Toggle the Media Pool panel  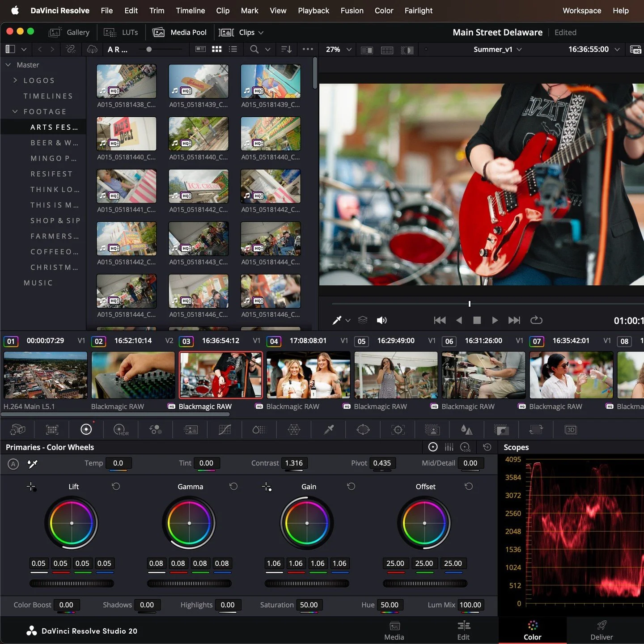coord(180,32)
